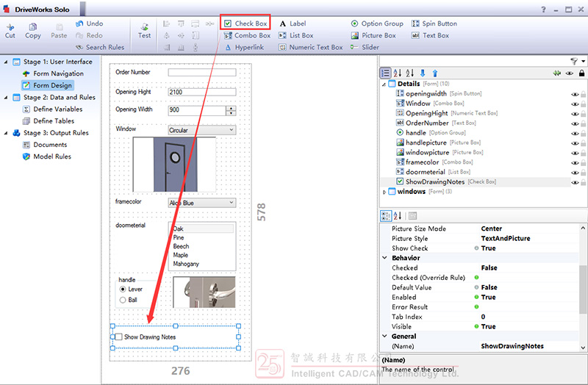Collapse Stage 2: Data and Rules node
Image resolution: width=588 pixels, height=385 pixels.
click(6, 98)
